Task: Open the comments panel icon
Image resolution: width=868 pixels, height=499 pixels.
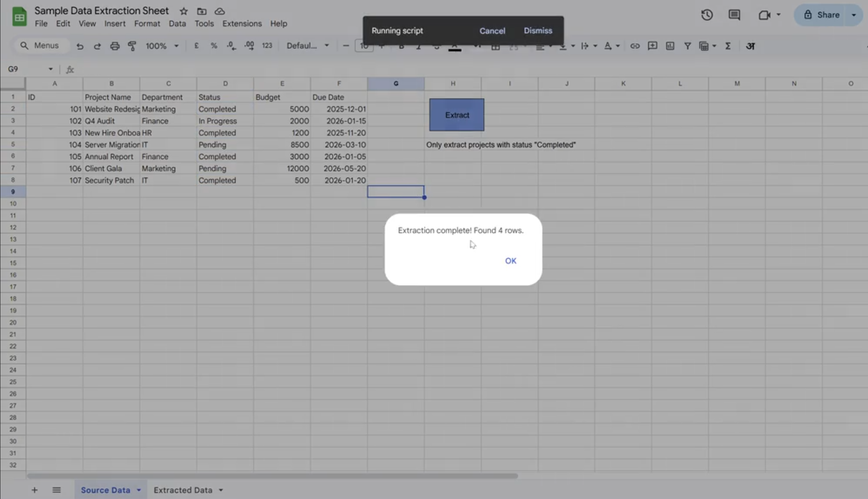Action: point(734,15)
